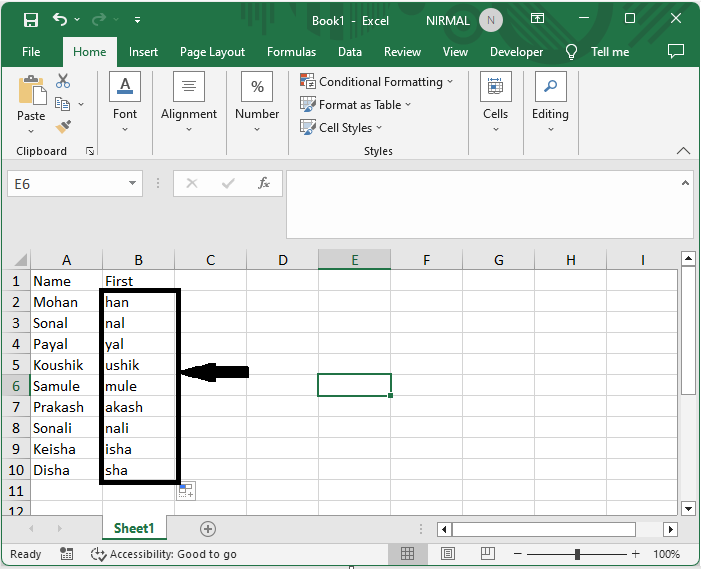Select column E header

(354, 260)
